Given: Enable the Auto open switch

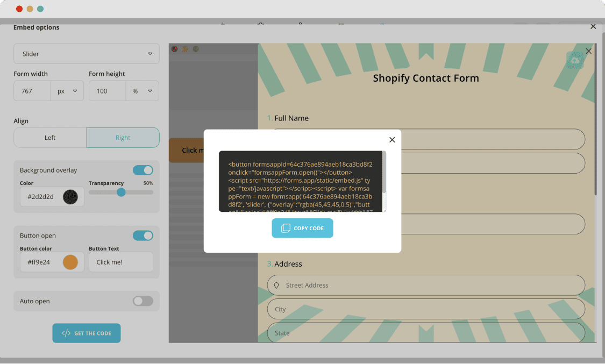Looking at the screenshot, I should (x=143, y=301).
